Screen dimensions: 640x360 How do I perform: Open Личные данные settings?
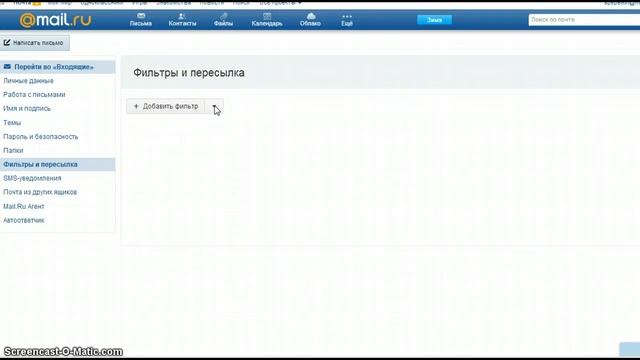[29, 81]
